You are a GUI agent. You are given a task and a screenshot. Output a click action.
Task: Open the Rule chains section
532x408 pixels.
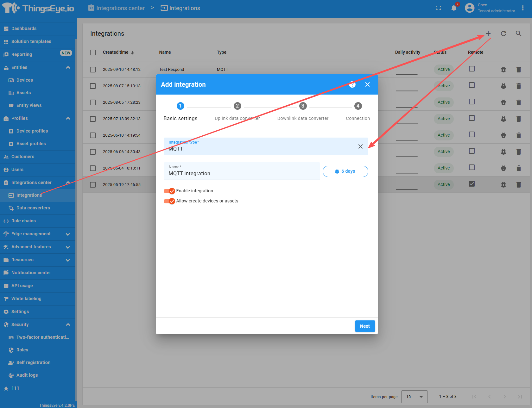(x=23, y=221)
